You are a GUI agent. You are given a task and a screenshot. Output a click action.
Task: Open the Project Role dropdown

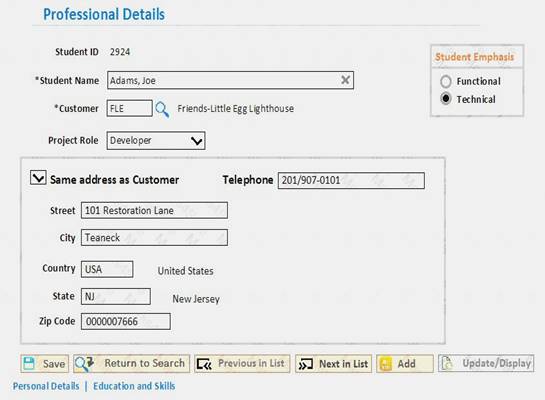pyautogui.click(x=156, y=140)
